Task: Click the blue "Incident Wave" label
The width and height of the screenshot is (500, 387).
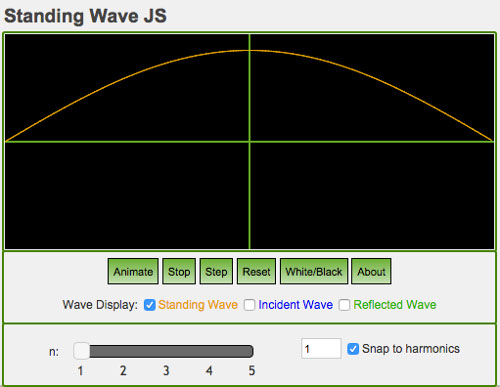Action: (296, 305)
